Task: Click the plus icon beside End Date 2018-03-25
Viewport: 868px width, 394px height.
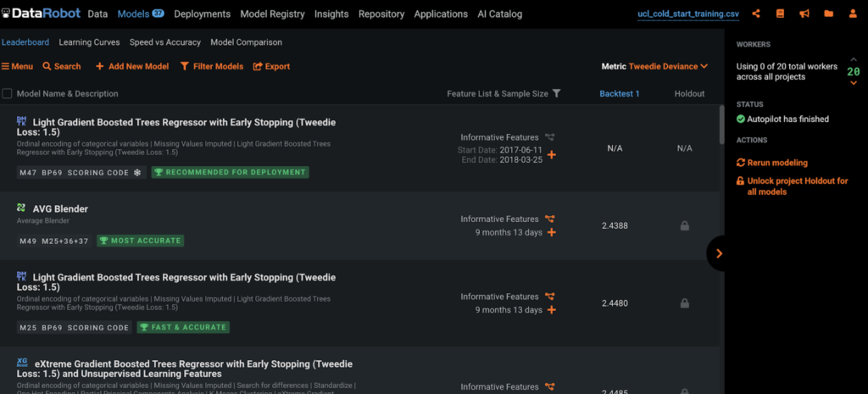Action: pyautogui.click(x=551, y=154)
